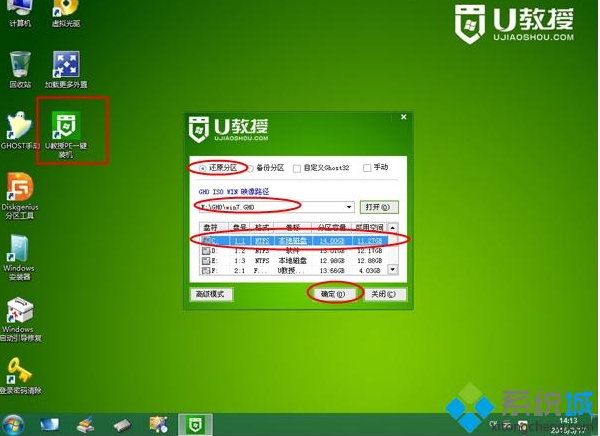Click the Windows Start orb

click(x=13, y=425)
